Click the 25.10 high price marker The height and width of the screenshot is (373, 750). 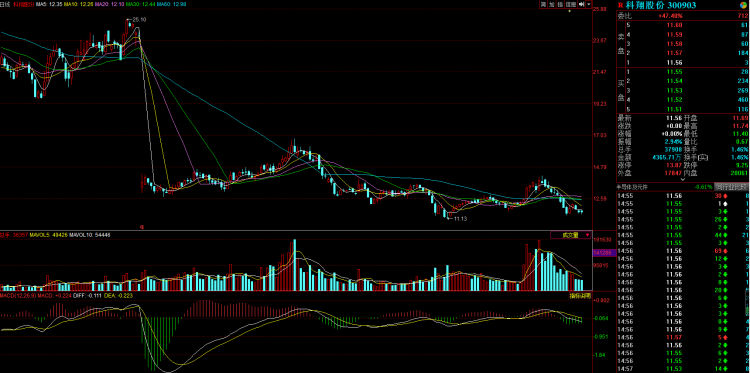point(139,20)
